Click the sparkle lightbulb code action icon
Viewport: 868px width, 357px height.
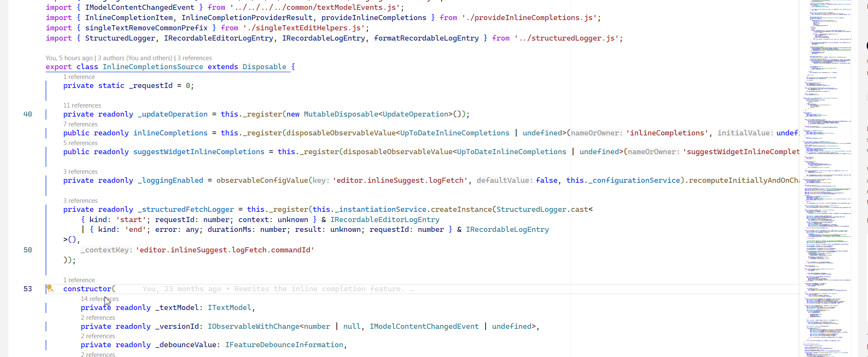[50, 289]
